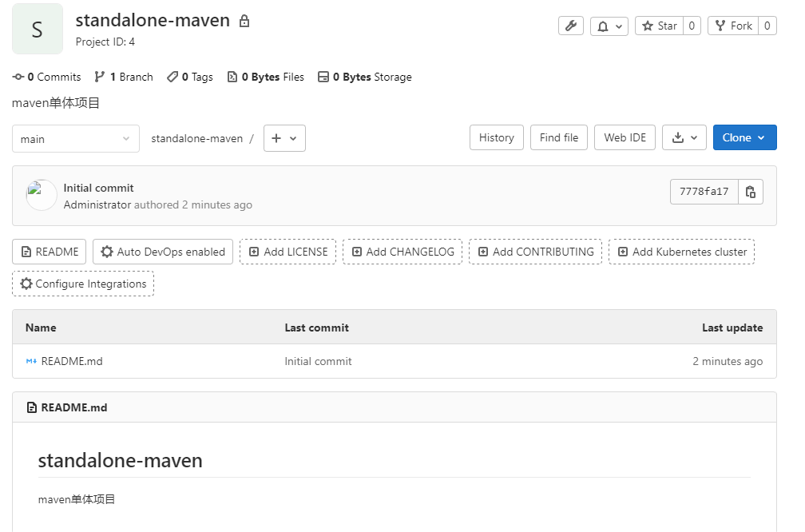View the star count of 0
This screenshot has height=532, width=805.
tap(692, 26)
